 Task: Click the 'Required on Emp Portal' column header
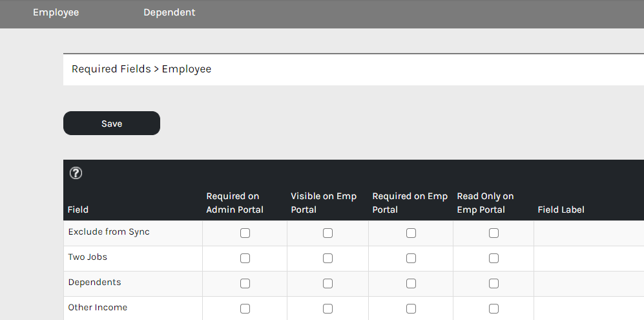410,203
